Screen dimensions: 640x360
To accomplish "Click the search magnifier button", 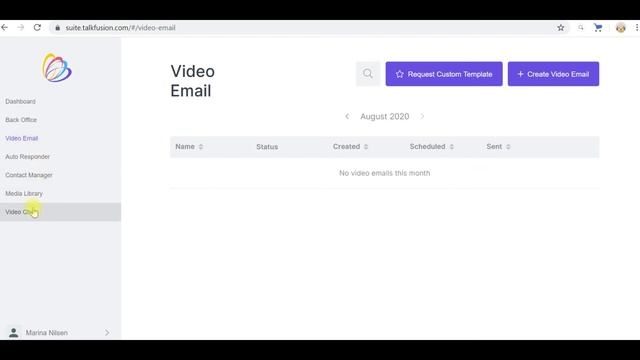I will coord(368,74).
